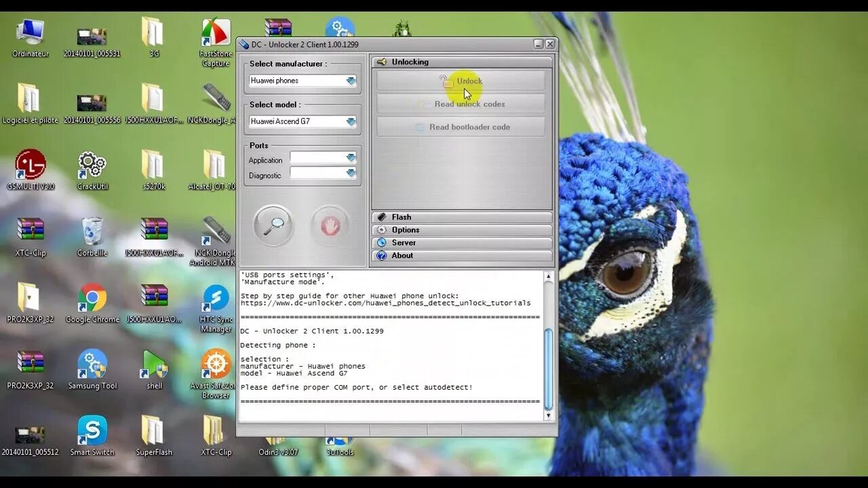Screen dimensions: 868x488
Task: Launch Google Chrome from desktop
Action: tap(92, 303)
